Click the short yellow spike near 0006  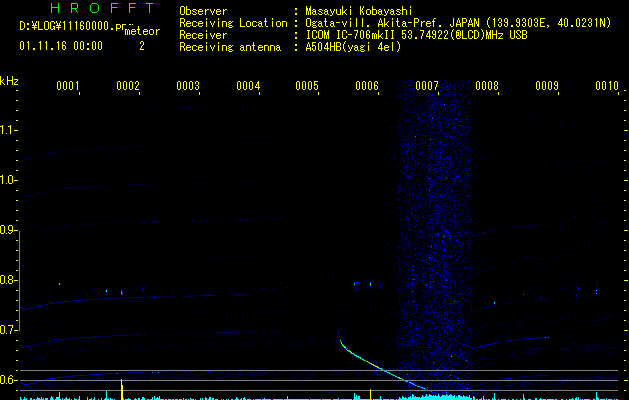pos(370,394)
